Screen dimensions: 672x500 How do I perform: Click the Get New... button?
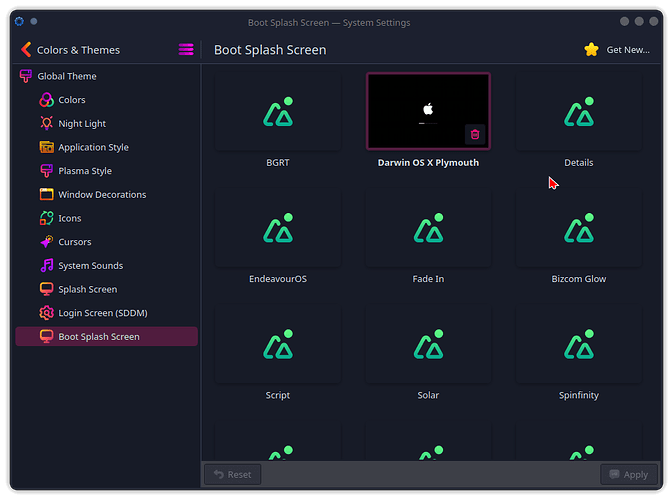617,50
